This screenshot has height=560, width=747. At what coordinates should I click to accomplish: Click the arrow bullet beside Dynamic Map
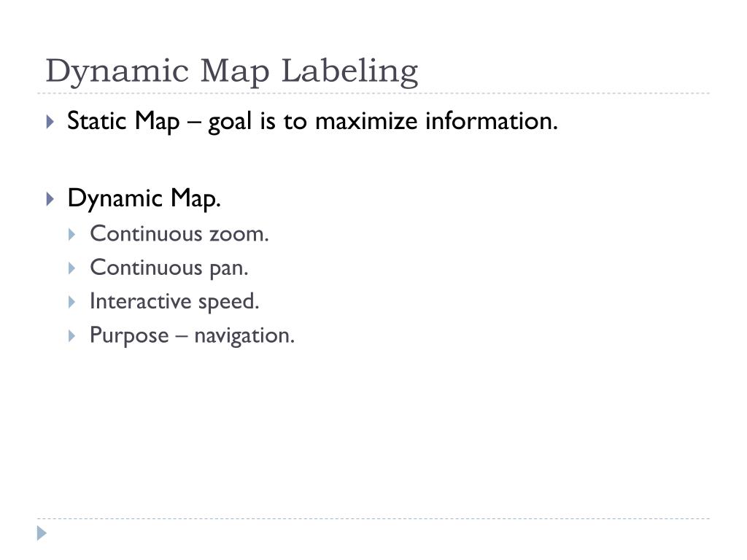[50, 198]
